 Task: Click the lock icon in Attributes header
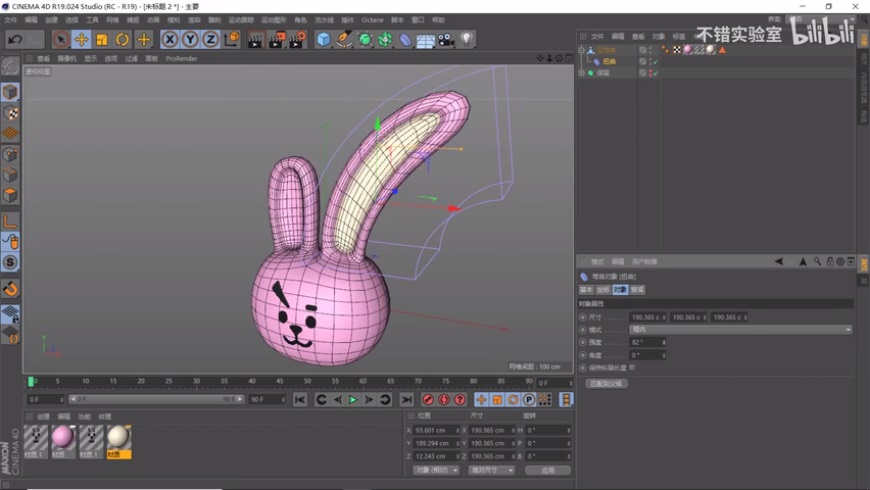[x=829, y=261]
